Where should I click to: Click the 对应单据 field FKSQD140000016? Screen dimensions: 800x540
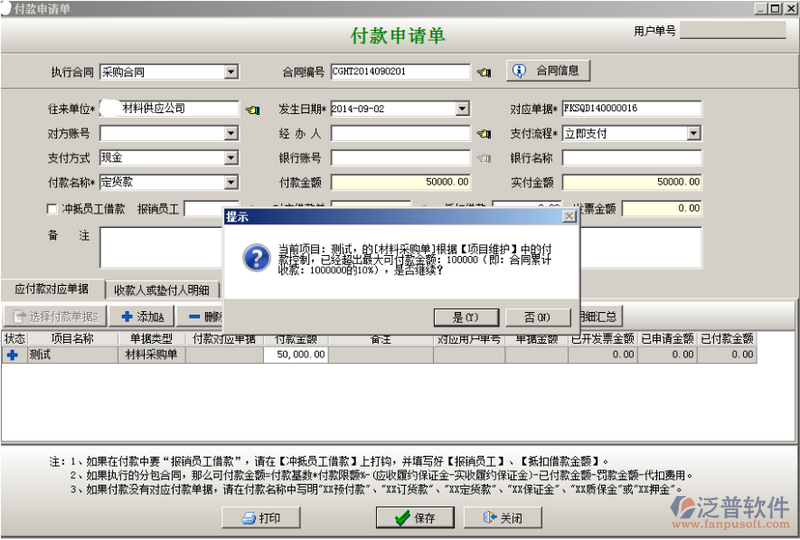point(632,109)
